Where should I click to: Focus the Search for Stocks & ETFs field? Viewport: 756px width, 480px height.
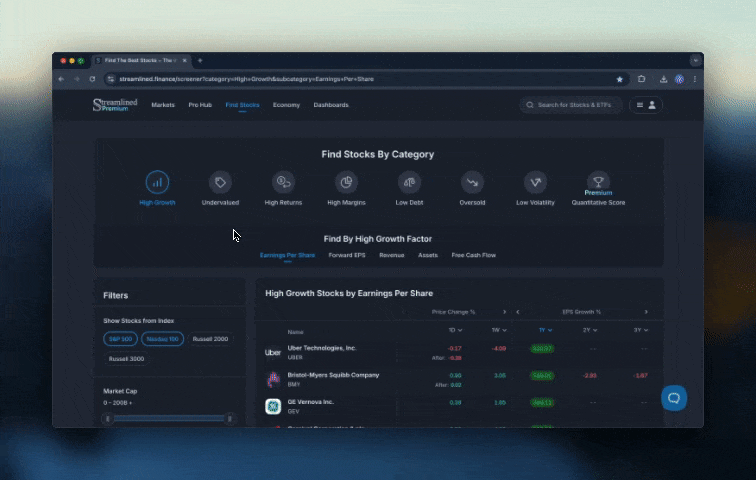tap(571, 105)
